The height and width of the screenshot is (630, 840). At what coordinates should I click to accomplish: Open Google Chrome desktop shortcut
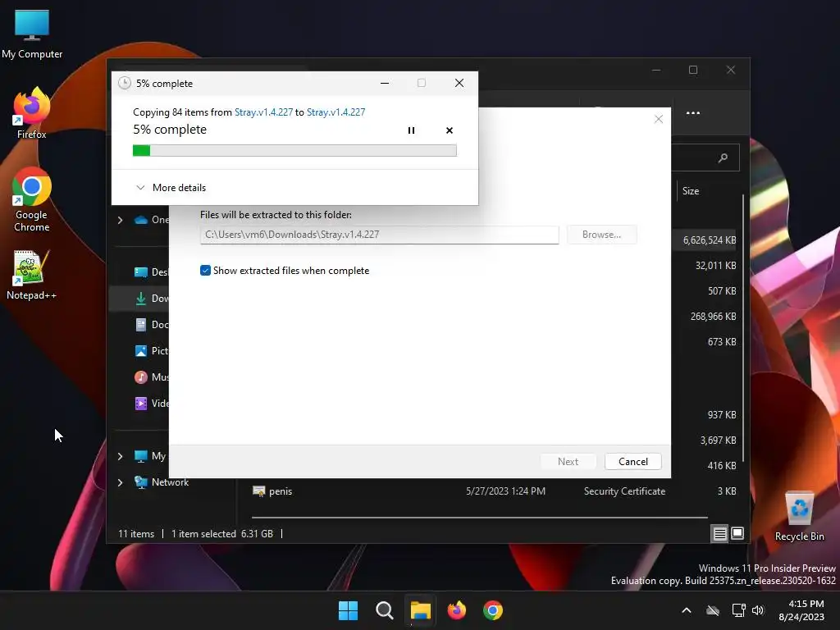32,200
